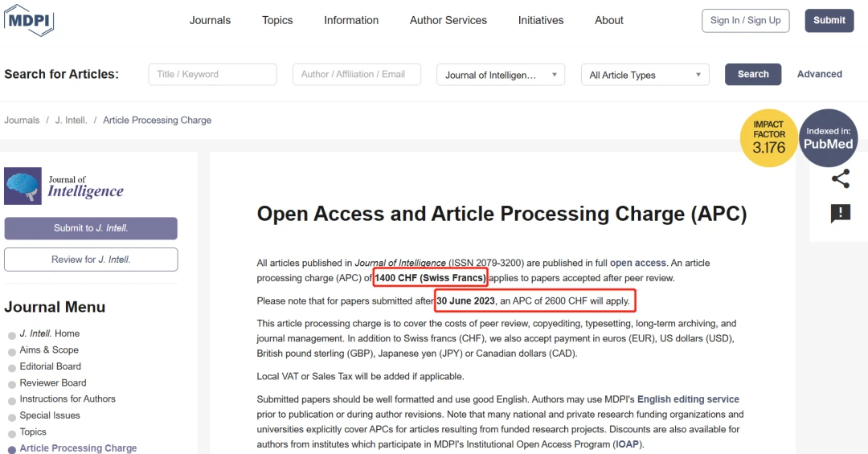
Task: Open Aims & Scope in Journal Menu
Action: click(49, 350)
